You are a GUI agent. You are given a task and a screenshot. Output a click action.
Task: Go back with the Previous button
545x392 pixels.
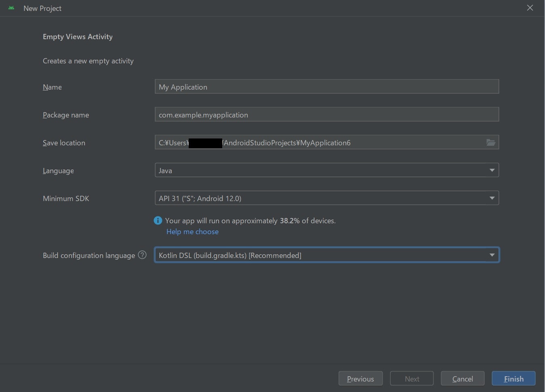coord(360,379)
